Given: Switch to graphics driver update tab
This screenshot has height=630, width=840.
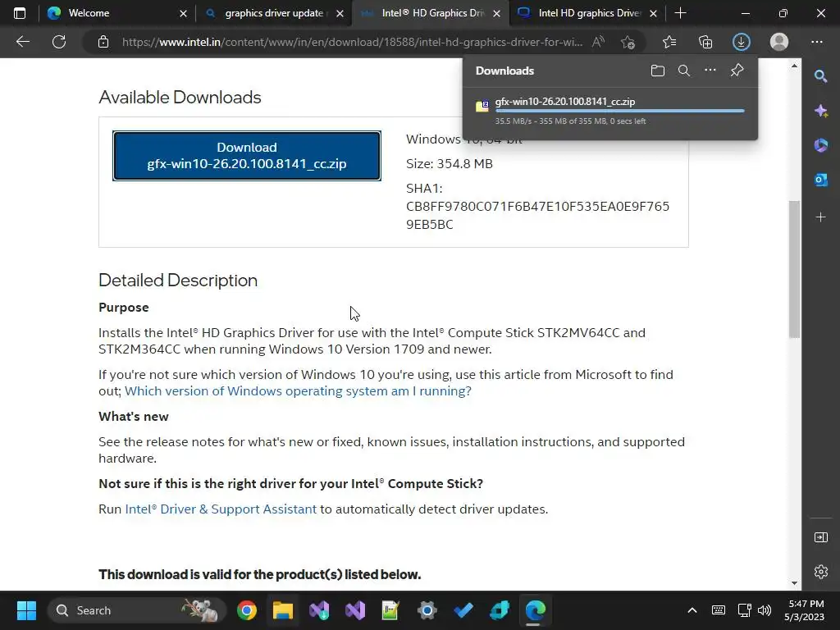Looking at the screenshot, I should (274, 13).
